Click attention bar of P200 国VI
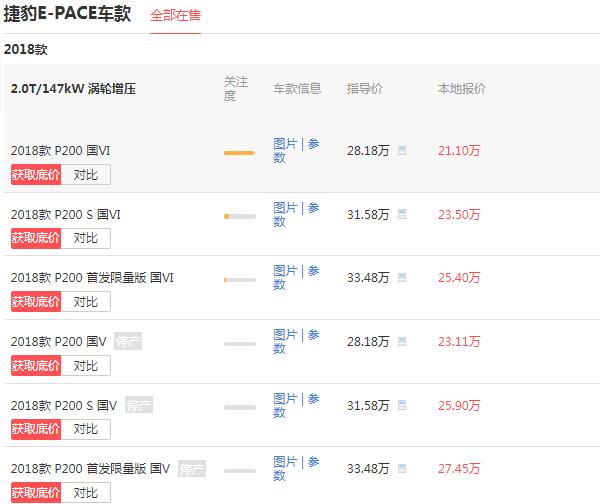This screenshot has height=504, width=600. point(240,153)
